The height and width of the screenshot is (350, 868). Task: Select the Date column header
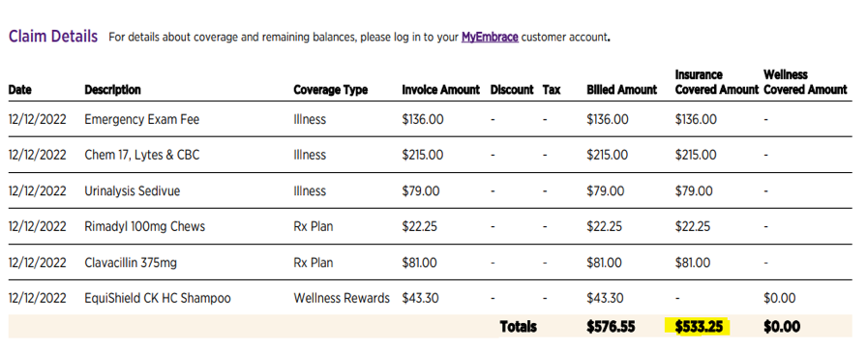(20, 90)
